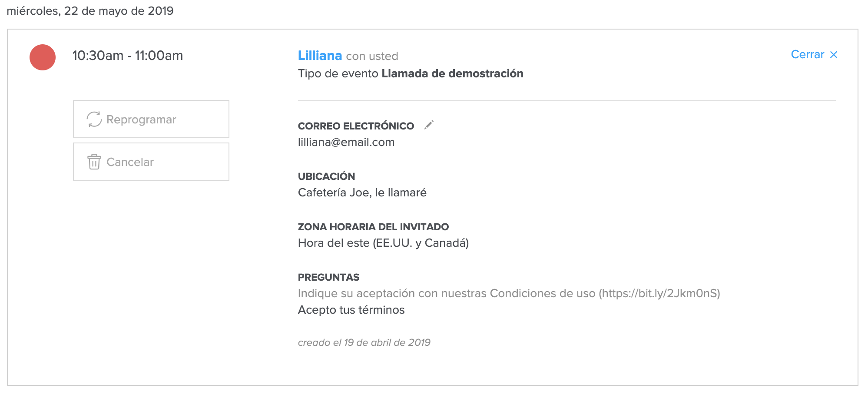Image resolution: width=868 pixels, height=398 pixels.
Task: Click the miércoles, 22 de mayo date header
Action: point(90,11)
